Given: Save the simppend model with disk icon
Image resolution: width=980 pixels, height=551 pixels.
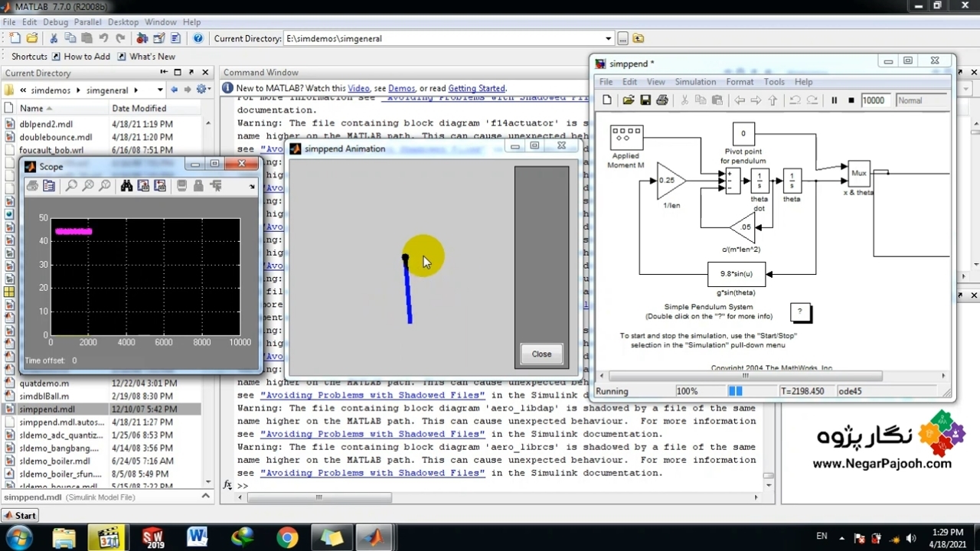Looking at the screenshot, I should click(x=645, y=100).
